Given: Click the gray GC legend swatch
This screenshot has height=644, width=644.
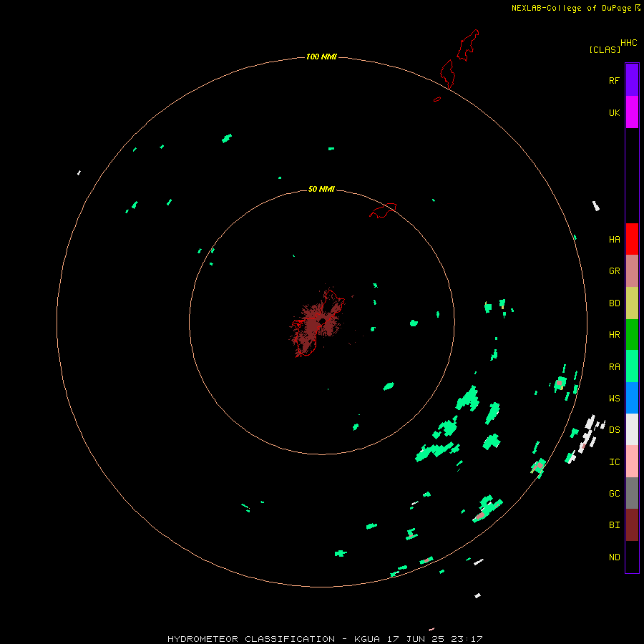Looking at the screenshot, I should tap(632, 493).
